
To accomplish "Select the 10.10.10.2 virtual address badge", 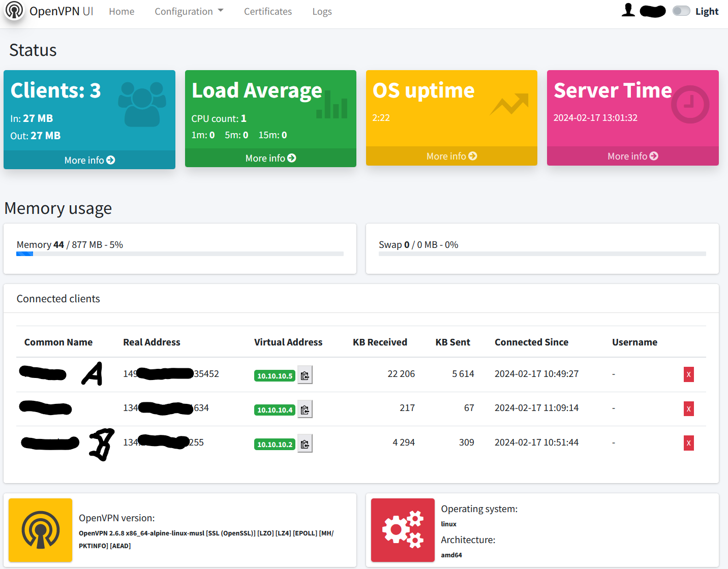I will [x=275, y=445].
